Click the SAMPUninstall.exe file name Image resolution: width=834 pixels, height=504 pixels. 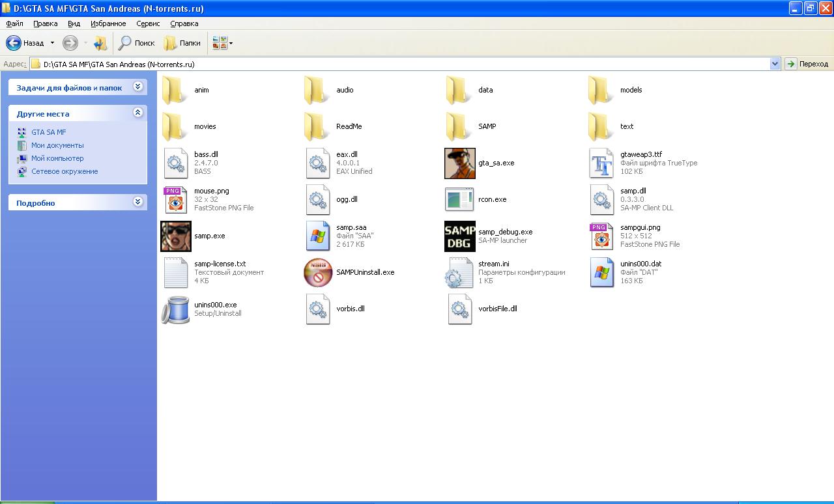pos(365,272)
